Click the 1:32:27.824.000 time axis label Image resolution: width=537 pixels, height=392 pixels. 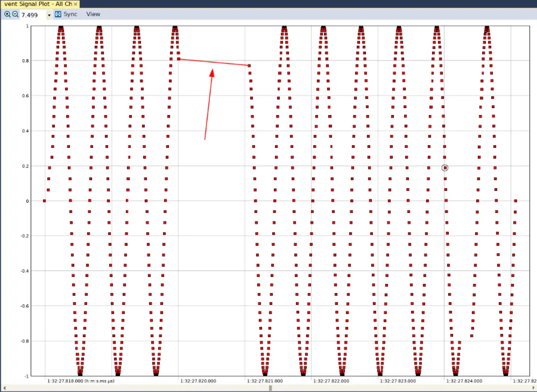464,381
